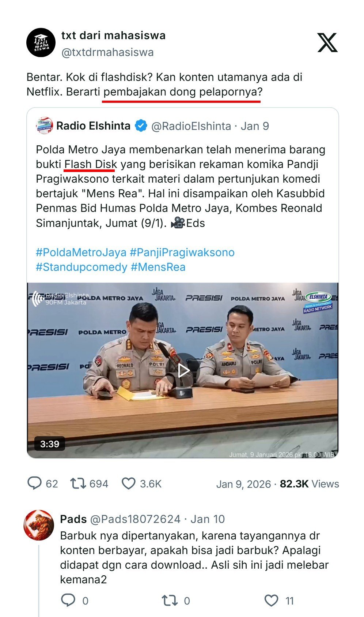Open the X logo icon
The image size is (364, 617).
point(327,42)
